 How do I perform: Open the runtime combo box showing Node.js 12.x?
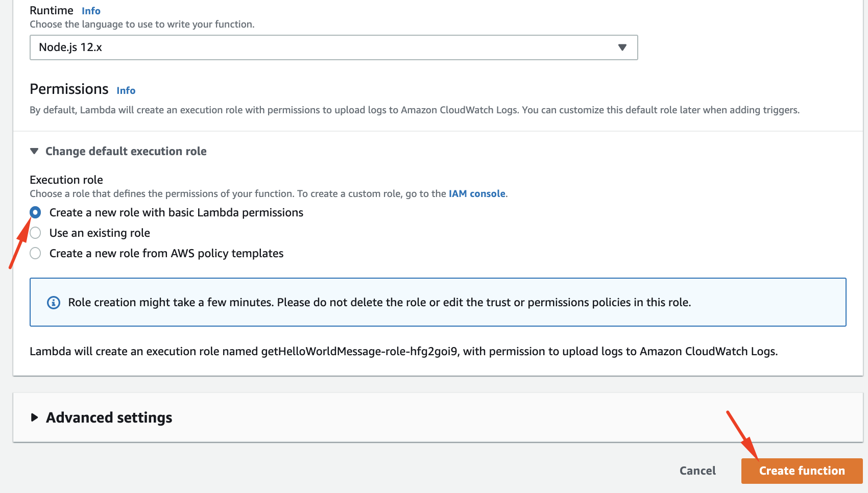(334, 47)
